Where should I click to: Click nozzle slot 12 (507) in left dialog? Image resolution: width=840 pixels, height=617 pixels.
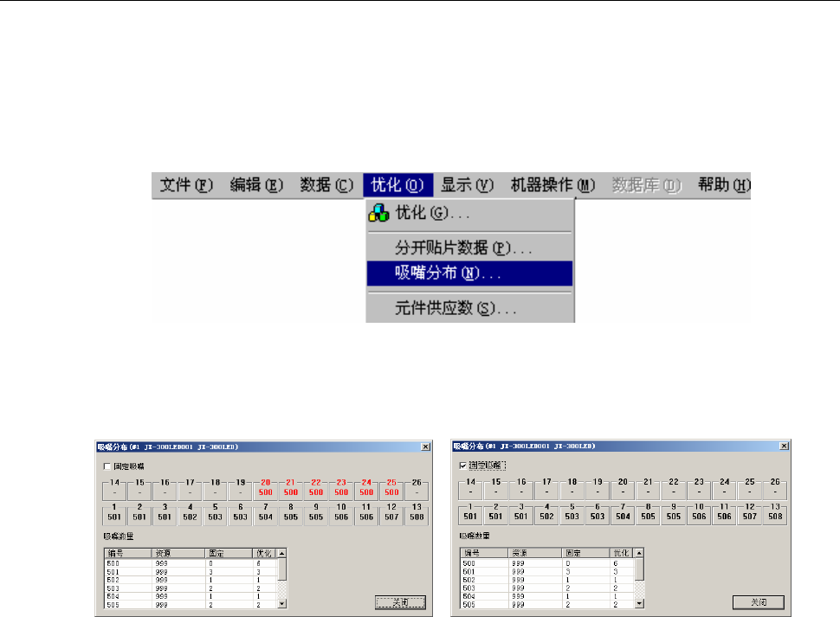click(391, 513)
